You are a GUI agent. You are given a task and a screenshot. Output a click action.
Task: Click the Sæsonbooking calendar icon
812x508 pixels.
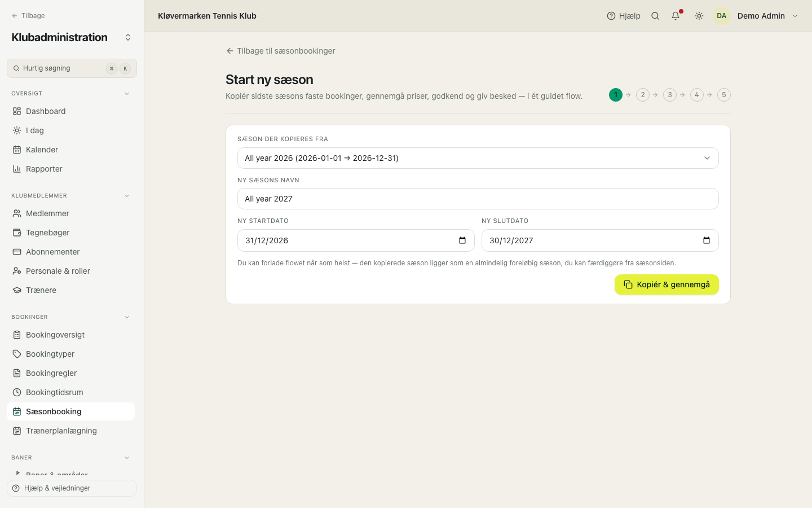[x=17, y=411]
